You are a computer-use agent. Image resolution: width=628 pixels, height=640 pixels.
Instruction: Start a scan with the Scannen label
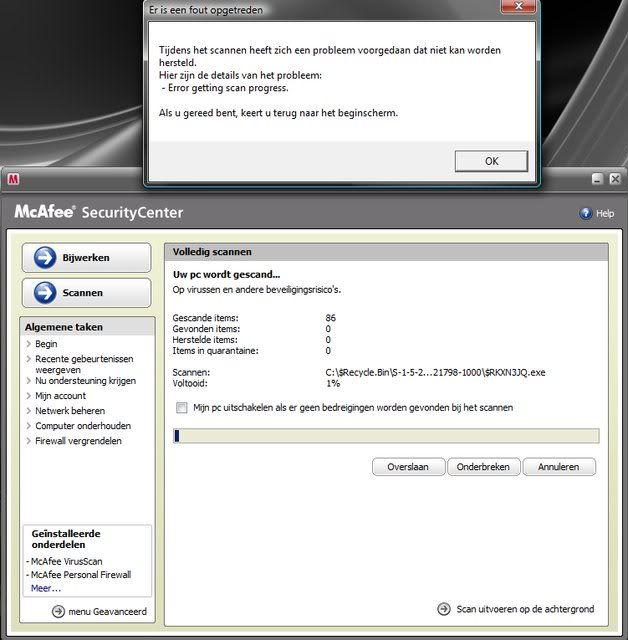pyautogui.click(x=82, y=293)
